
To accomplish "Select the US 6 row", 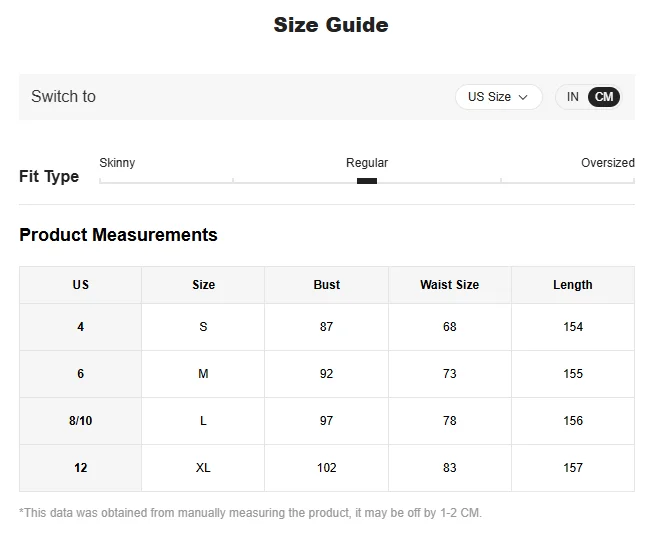I will coord(81,374).
